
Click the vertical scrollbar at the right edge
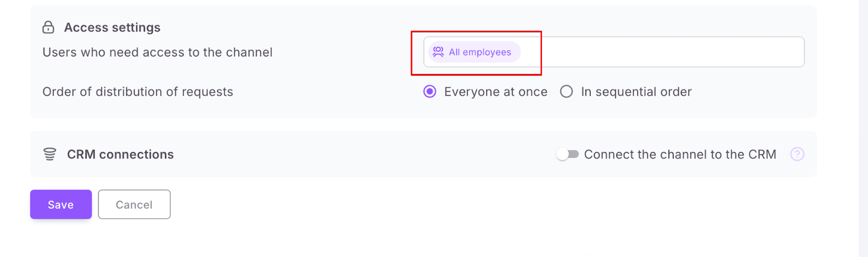click(x=863, y=128)
